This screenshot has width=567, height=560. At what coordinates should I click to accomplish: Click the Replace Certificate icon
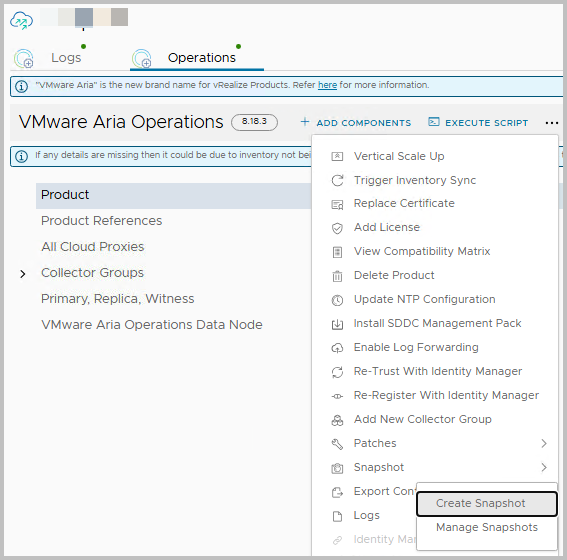[337, 205]
